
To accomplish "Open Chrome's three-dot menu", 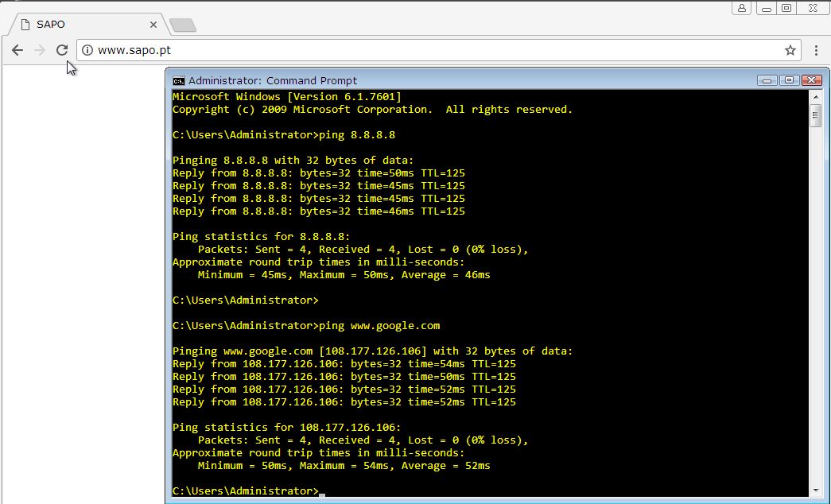I will point(816,50).
